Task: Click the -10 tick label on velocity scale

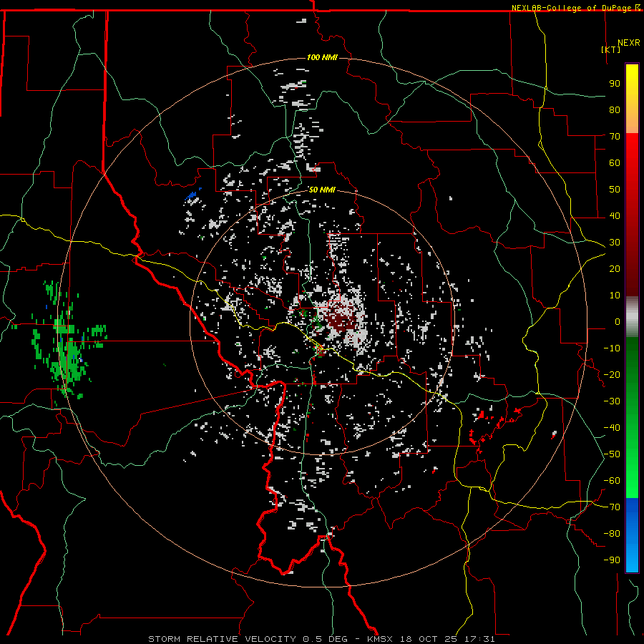Action: click(x=612, y=348)
